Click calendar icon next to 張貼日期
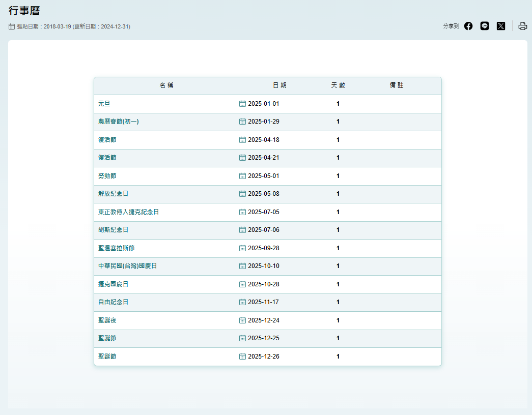 pos(12,26)
